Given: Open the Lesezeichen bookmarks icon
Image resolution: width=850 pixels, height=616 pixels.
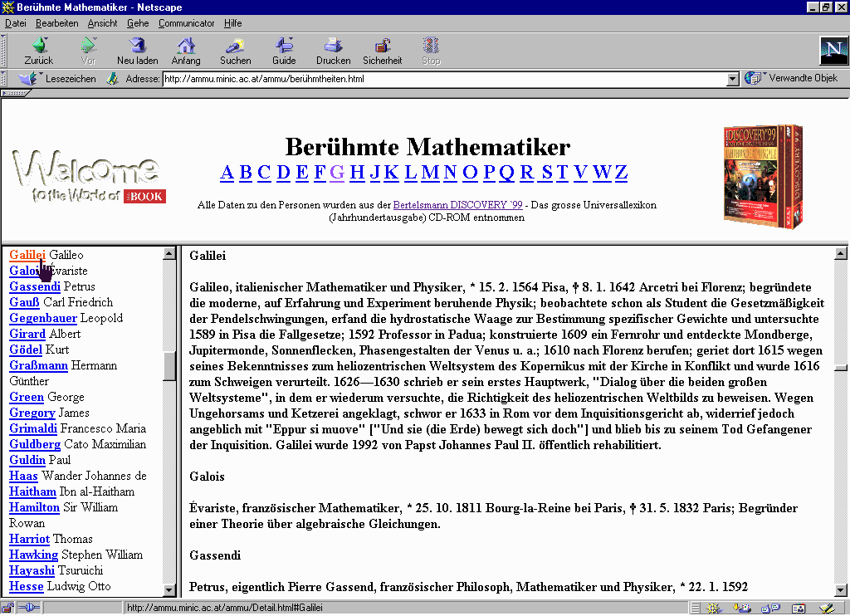Looking at the screenshot, I should 28,79.
